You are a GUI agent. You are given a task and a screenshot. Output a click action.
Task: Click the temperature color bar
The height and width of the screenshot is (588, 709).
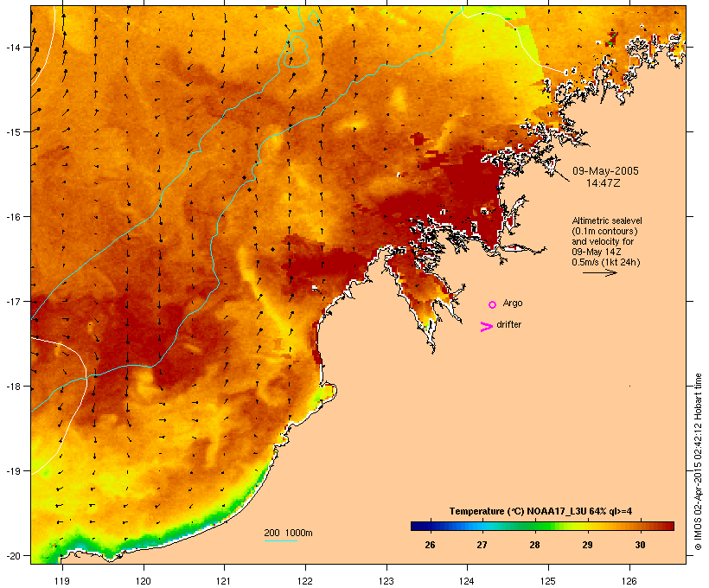[543, 526]
